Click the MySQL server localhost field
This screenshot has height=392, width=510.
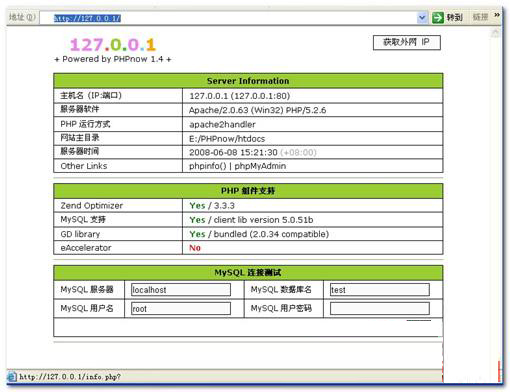(181, 290)
